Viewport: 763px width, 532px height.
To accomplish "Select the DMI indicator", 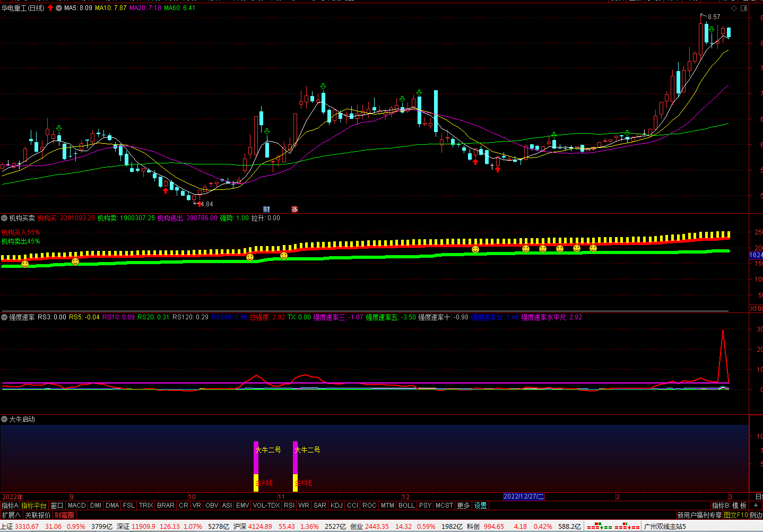I will pos(96,505).
